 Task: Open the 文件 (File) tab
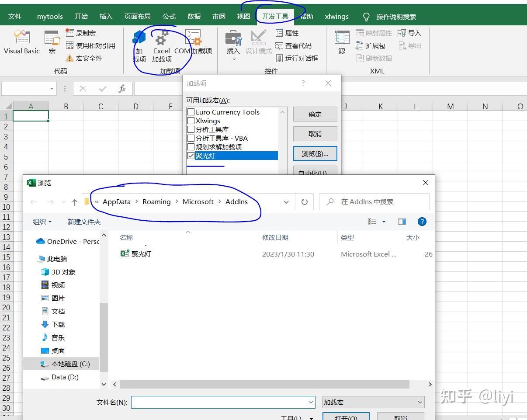(15, 17)
